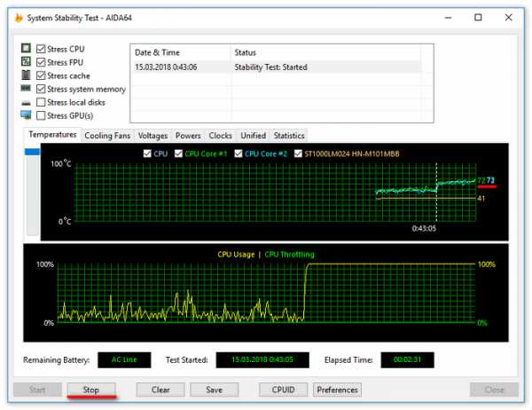The image size is (532, 410).
Task: Enable the Stress local disks checkbox
Action: coord(41,102)
